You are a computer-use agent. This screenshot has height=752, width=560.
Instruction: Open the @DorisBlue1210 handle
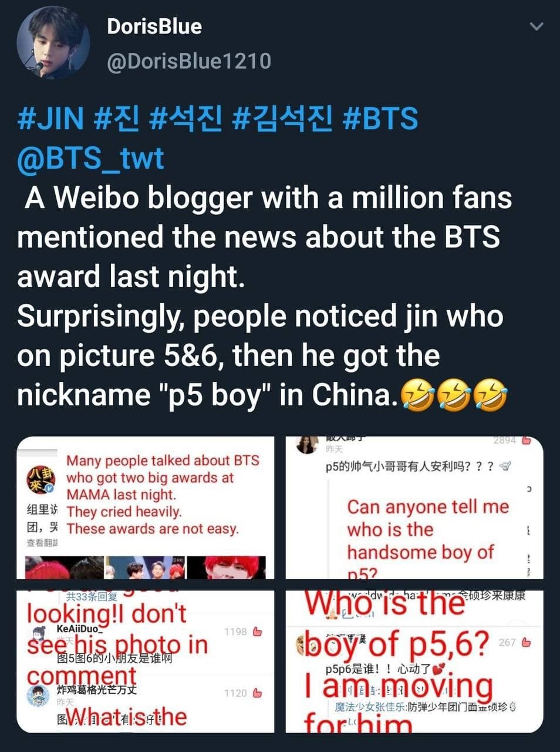(x=188, y=61)
